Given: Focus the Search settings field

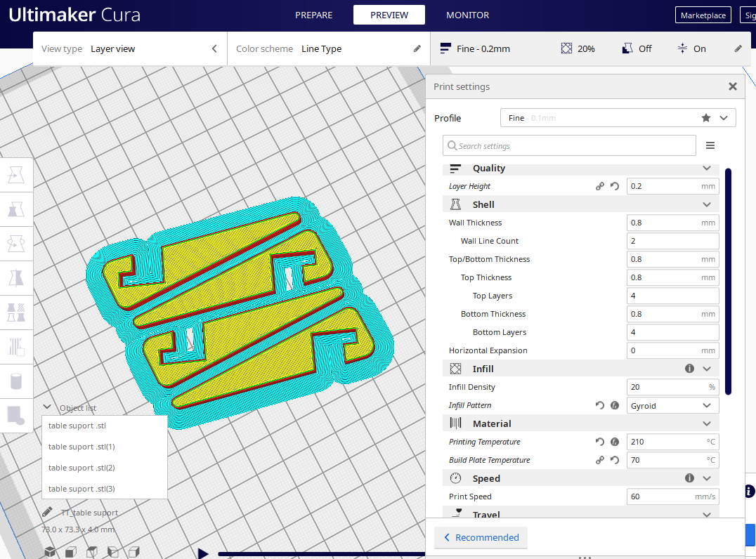Looking at the screenshot, I should tap(569, 145).
